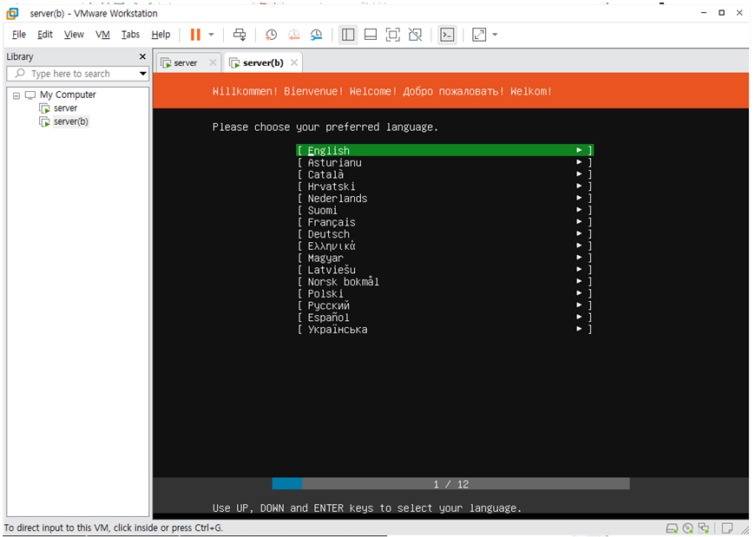Toggle the thumbnail bar view icon
756x537 pixels.
coord(371,34)
